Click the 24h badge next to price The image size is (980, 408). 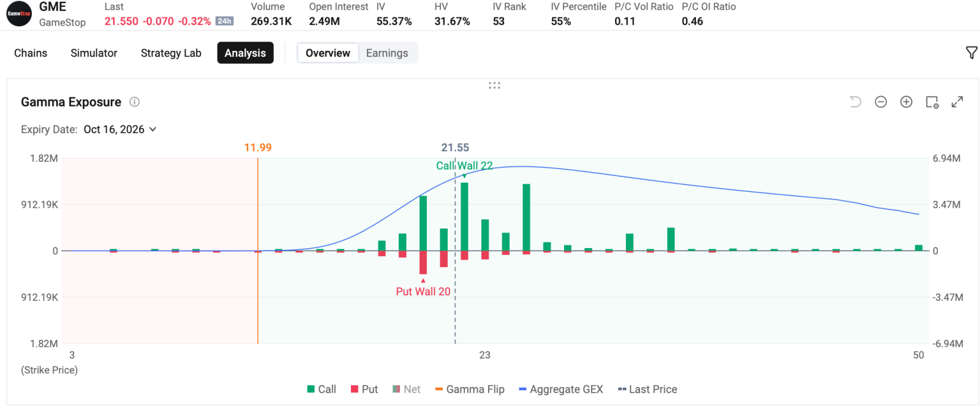pyautogui.click(x=225, y=21)
